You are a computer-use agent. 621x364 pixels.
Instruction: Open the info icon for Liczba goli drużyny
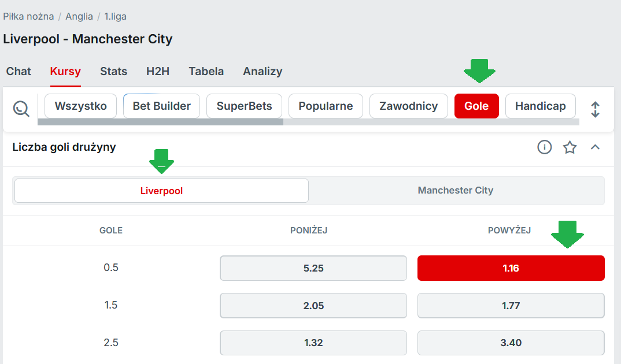(545, 147)
